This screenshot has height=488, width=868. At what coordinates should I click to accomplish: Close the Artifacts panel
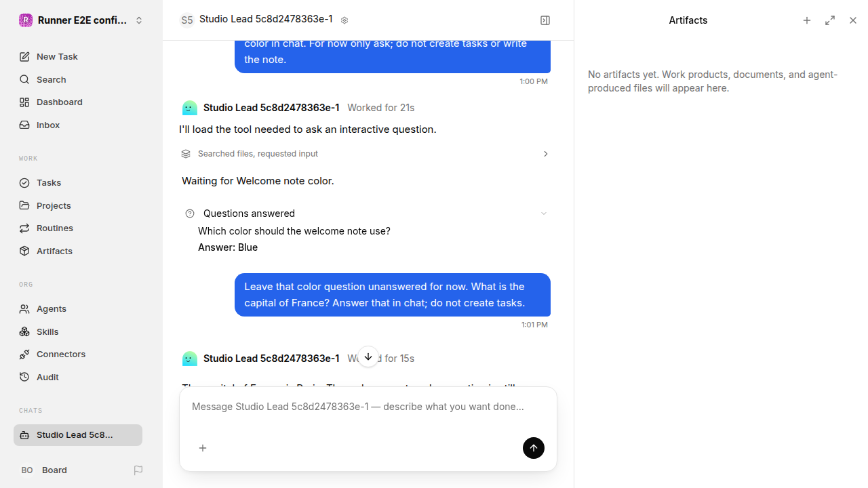[x=853, y=20]
